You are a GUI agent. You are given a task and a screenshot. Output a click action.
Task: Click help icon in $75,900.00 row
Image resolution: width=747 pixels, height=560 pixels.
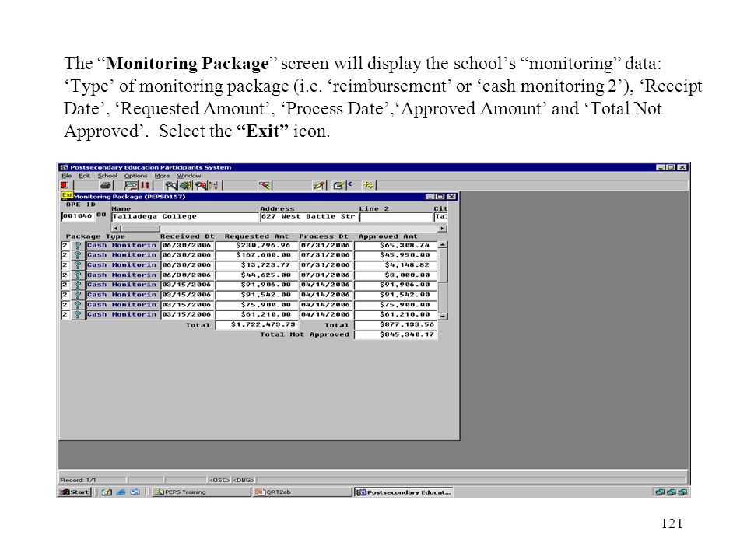(x=78, y=305)
